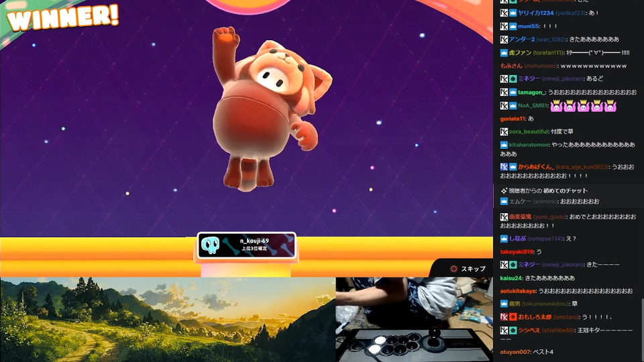Open 雨男 username in chat
Viewport: 644px width, 362px height.
pos(515,304)
